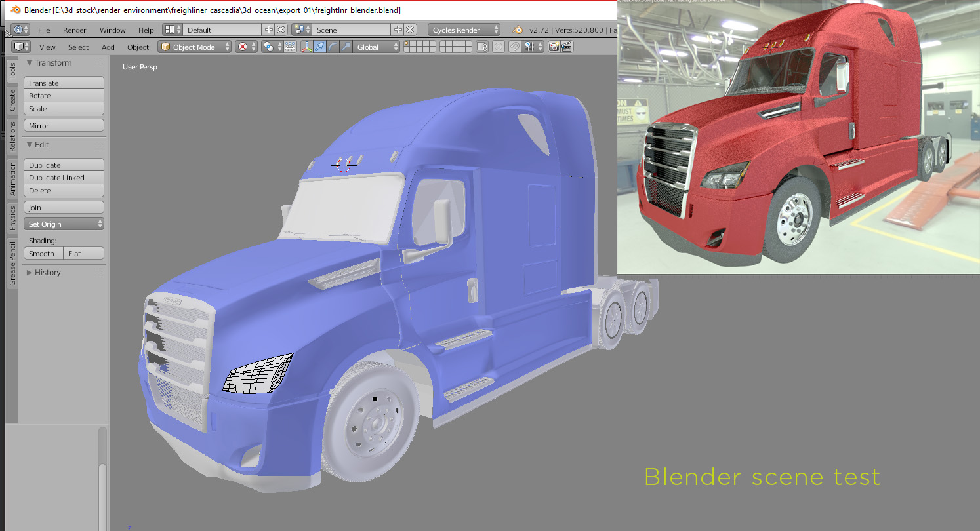Click the Blender logo in header
The width and height of the screenshot is (980, 531).
518,30
